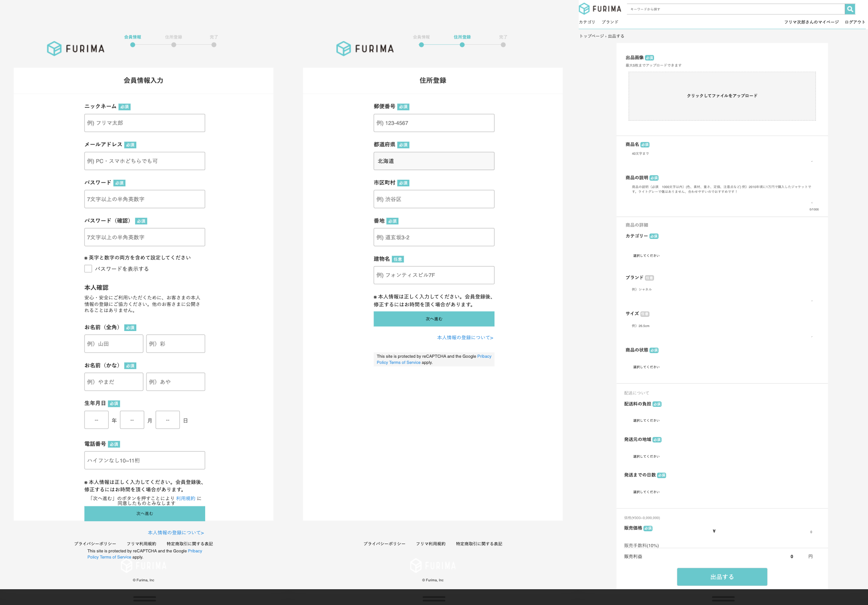Click the ¥ symbol in price field
This screenshot has height=605, width=868.
714,531
